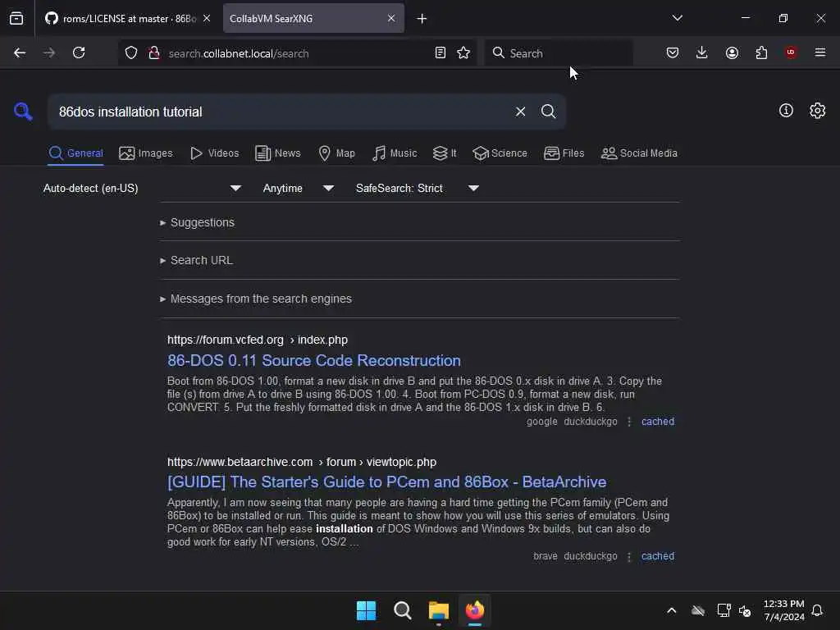Open Firefox application hamburger menu
The image size is (840, 630).
pyautogui.click(x=820, y=52)
